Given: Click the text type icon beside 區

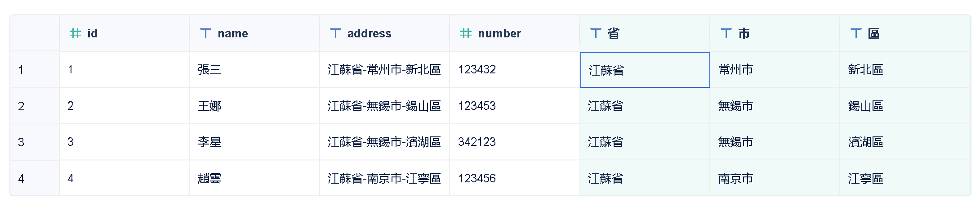Looking at the screenshot, I should pos(856,33).
